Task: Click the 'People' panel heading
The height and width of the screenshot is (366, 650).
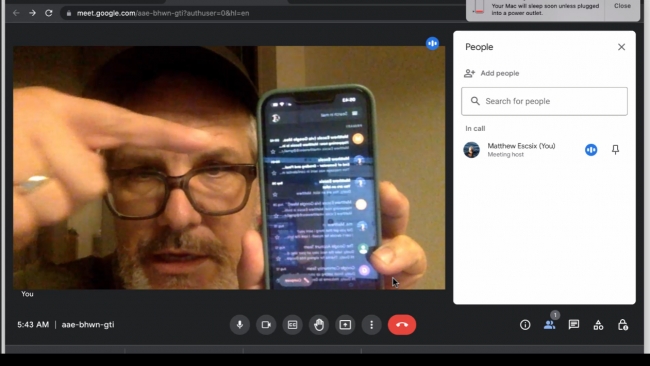Action: click(x=479, y=47)
